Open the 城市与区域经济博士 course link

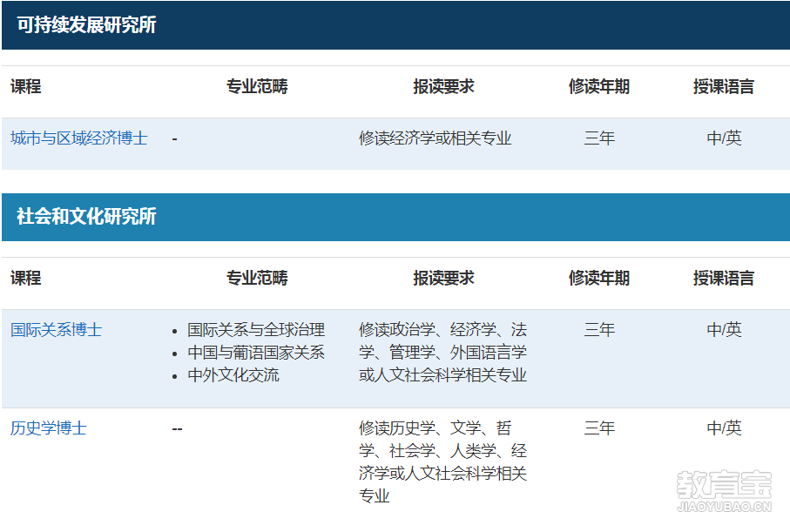(x=79, y=138)
